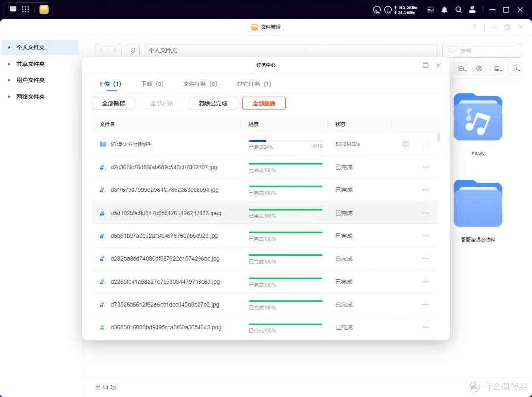This screenshot has width=532, height=397.
Task: Click the 进度 column header
Action: point(254,124)
